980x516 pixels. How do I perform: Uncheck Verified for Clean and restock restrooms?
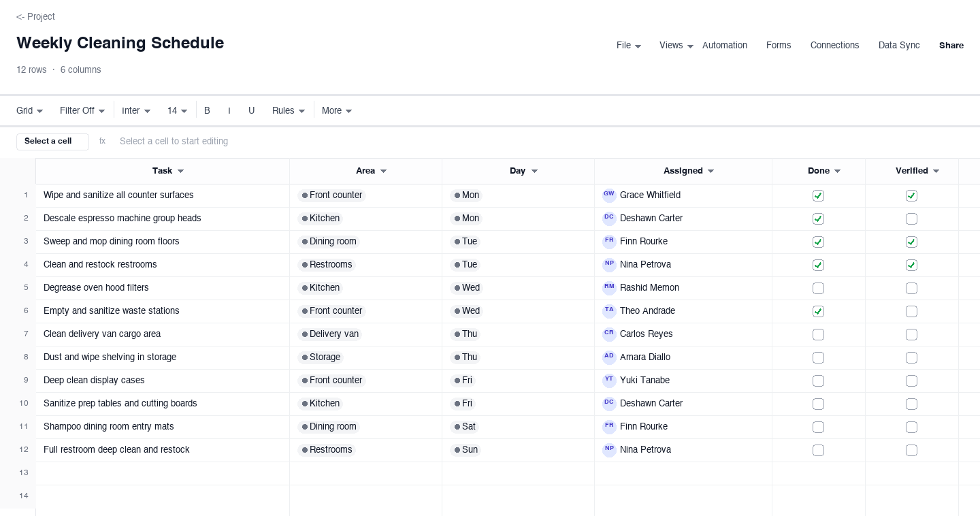coord(911,265)
